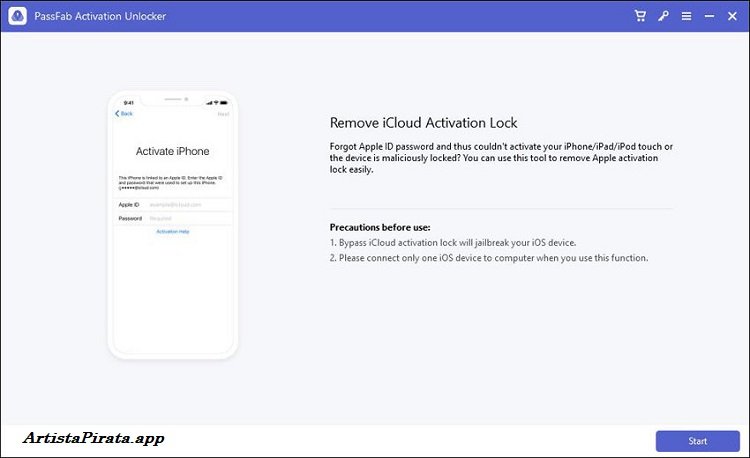The image size is (750, 458).
Task: Click the 'Activate iPhone' text in the phone mockup
Action: 173,151
